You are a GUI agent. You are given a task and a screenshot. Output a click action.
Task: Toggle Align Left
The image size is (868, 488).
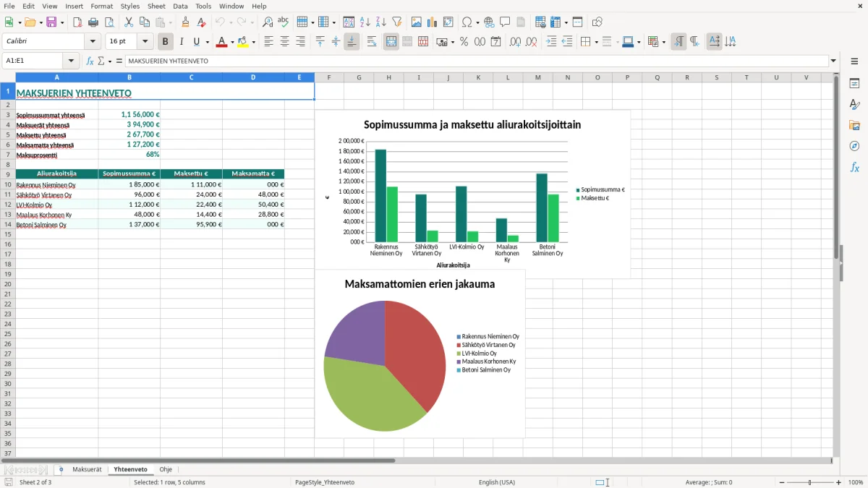269,42
